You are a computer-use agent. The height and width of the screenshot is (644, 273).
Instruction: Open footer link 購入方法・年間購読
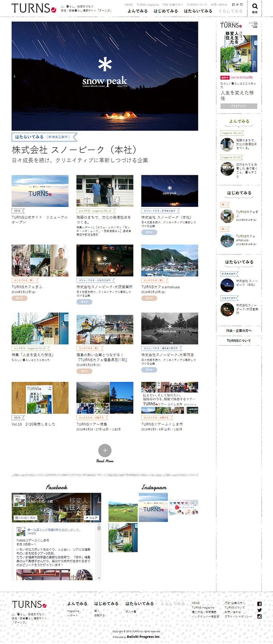204,612
